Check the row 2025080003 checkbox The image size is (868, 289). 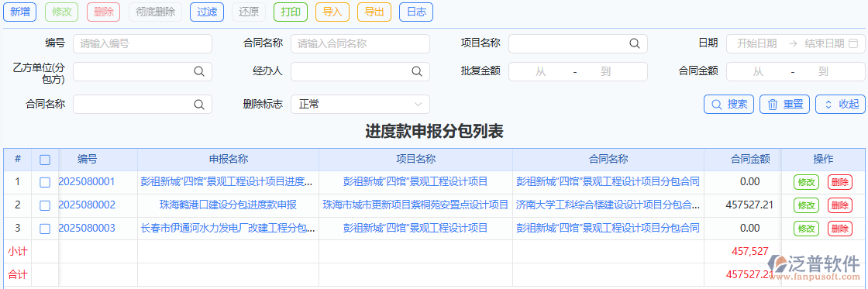[46, 228]
